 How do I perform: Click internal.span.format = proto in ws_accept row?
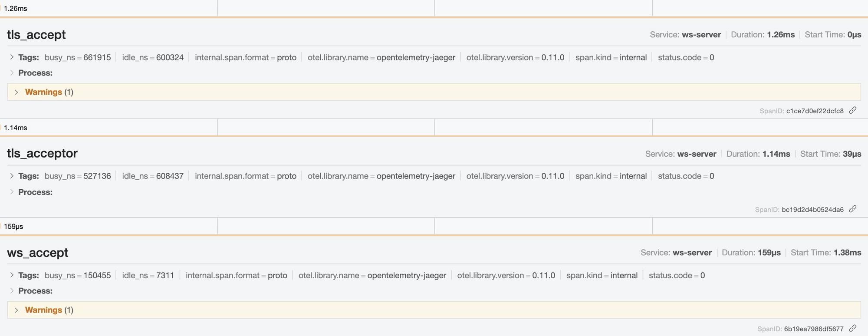pos(237,275)
